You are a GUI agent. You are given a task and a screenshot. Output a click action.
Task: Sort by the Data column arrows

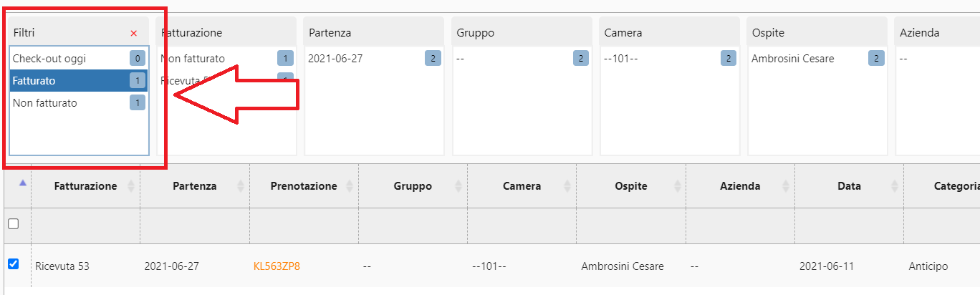tap(895, 186)
